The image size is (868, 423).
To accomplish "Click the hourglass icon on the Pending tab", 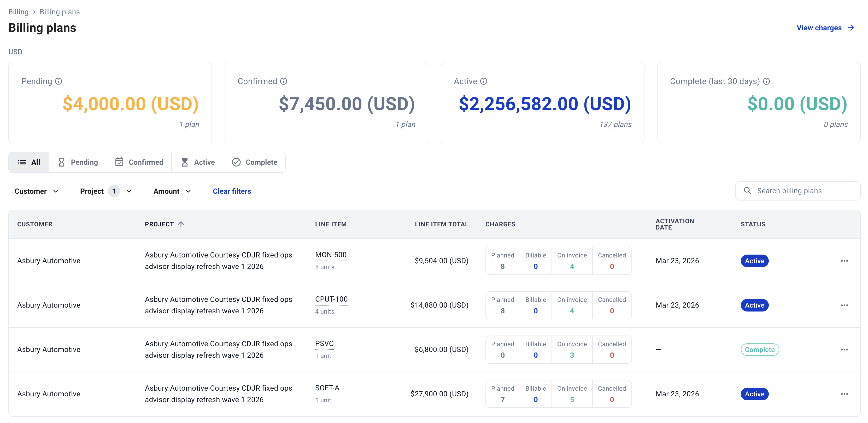I will pos(61,162).
